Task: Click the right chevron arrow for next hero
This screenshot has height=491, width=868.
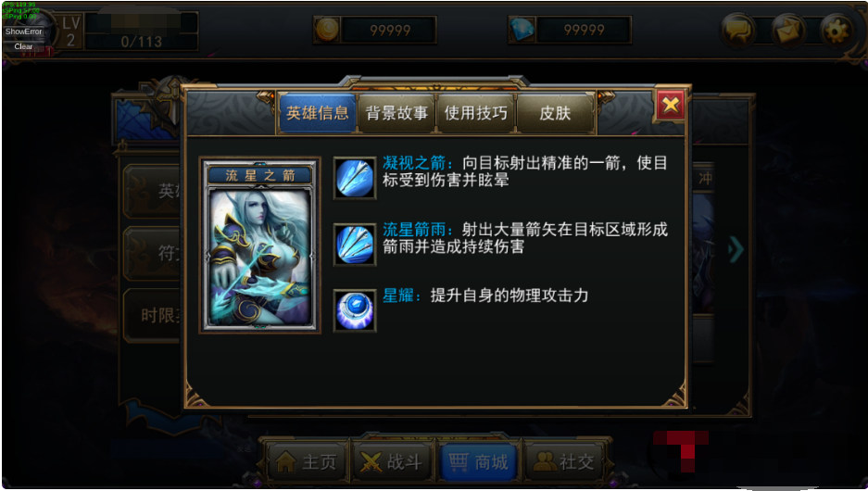Action: 736,249
